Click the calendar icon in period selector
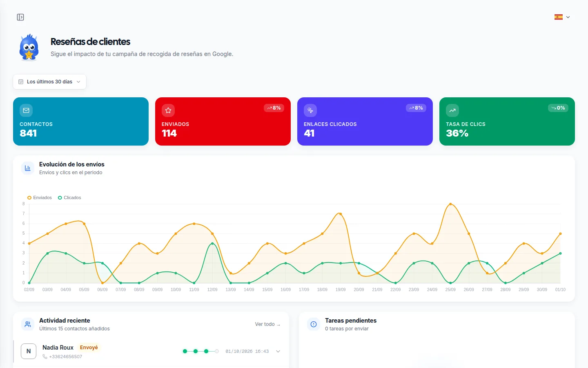 [21, 82]
